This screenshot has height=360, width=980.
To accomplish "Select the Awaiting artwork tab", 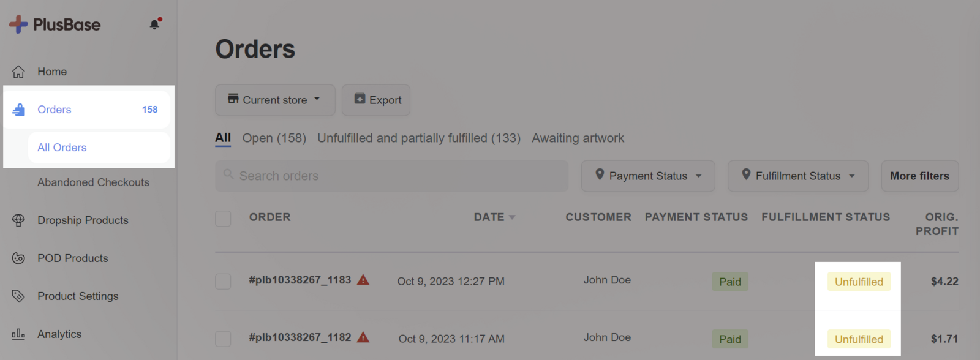I will point(578,138).
